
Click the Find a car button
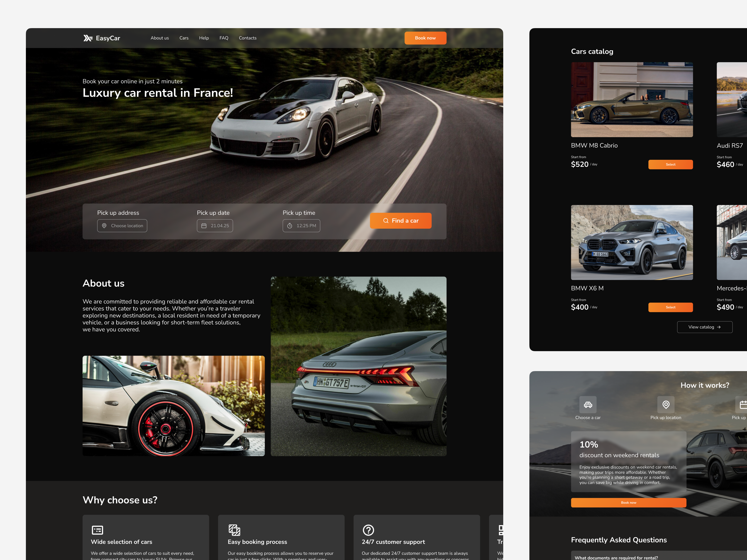[400, 221]
